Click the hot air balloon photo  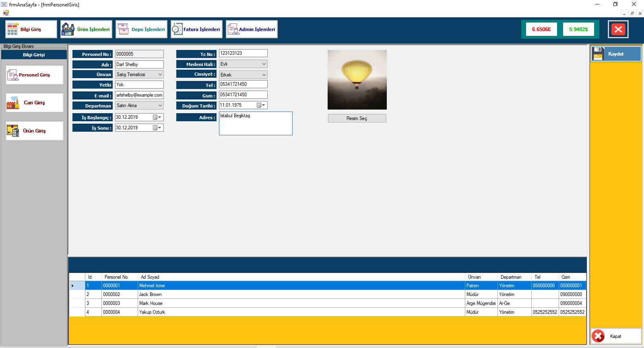(357, 80)
